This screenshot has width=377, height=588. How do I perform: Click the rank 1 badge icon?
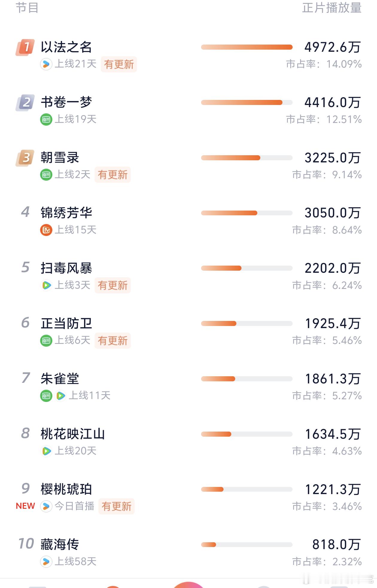click(25, 47)
